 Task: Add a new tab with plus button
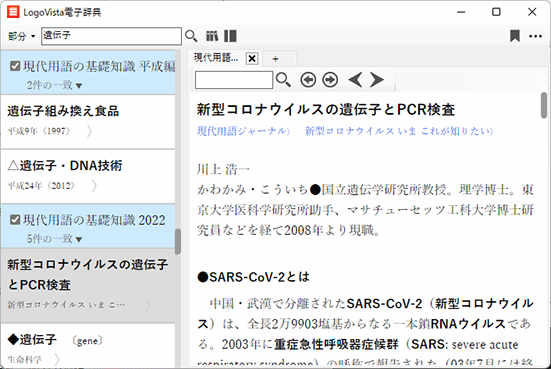[x=276, y=59]
